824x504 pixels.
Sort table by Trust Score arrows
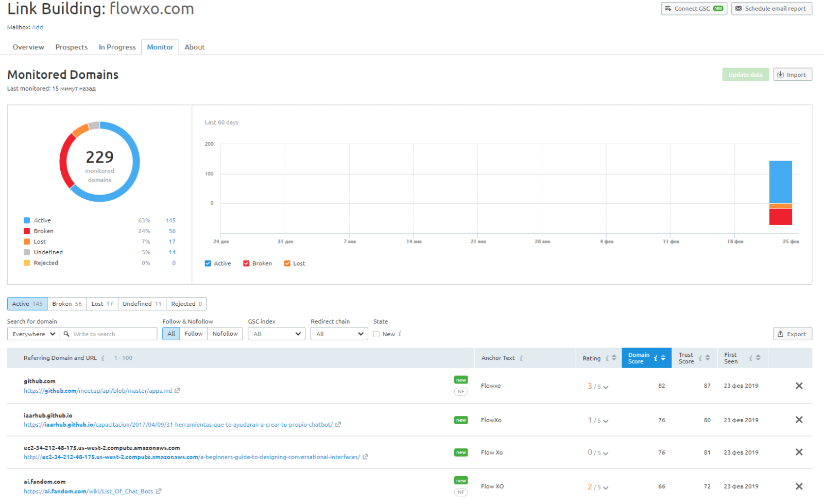(x=708, y=358)
